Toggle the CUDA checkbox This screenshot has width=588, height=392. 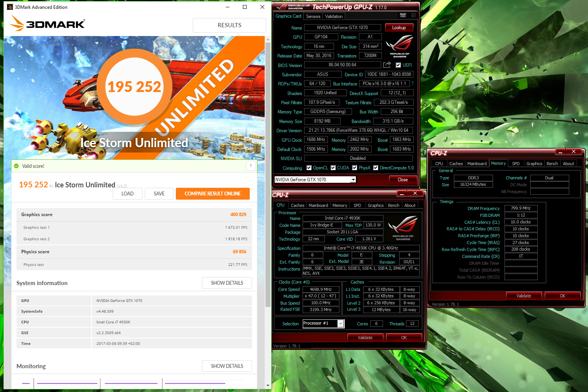(333, 168)
